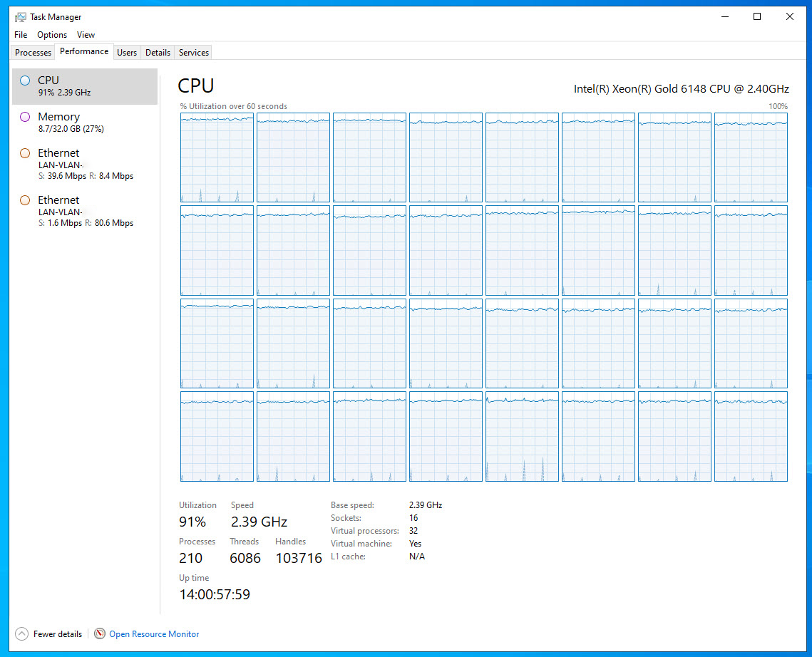The image size is (812, 657).
Task: Open Resource Monitor link
Action: click(154, 634)
